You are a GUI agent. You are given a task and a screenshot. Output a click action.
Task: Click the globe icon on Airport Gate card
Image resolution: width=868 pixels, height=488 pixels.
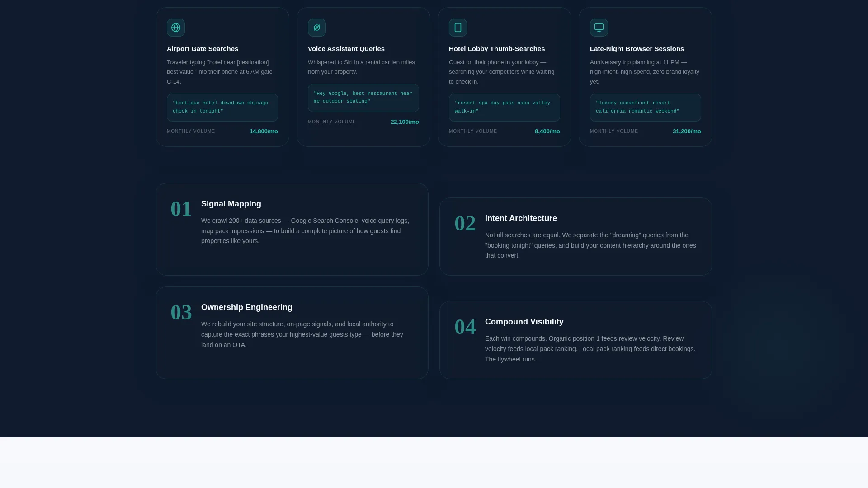click(176, 28)
